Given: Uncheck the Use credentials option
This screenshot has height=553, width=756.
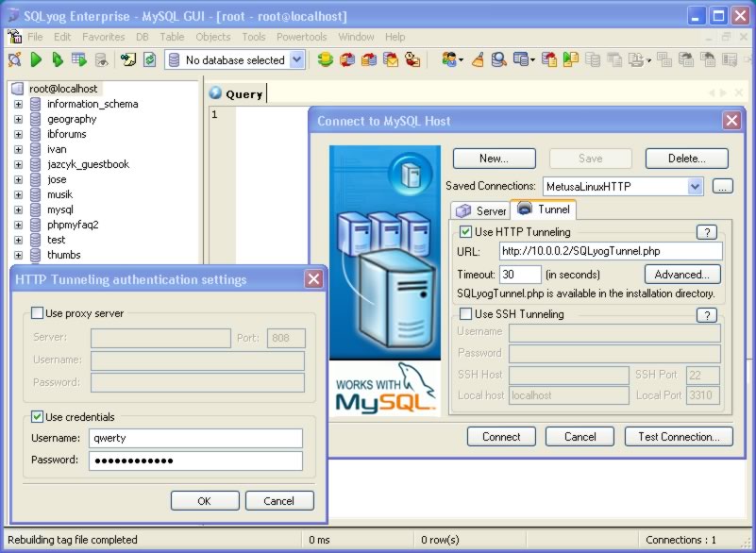Looking at the screenshot, I should pos(35,416).
